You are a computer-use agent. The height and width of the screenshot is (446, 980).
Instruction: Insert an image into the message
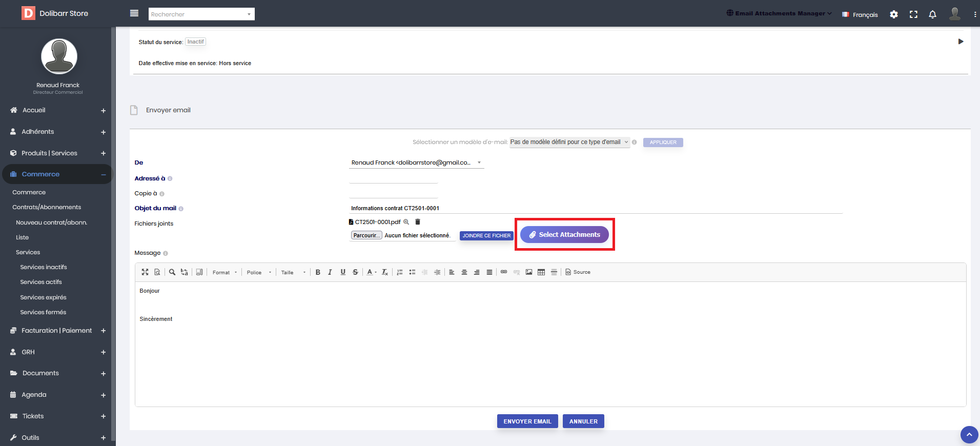(x=529, y=272)
